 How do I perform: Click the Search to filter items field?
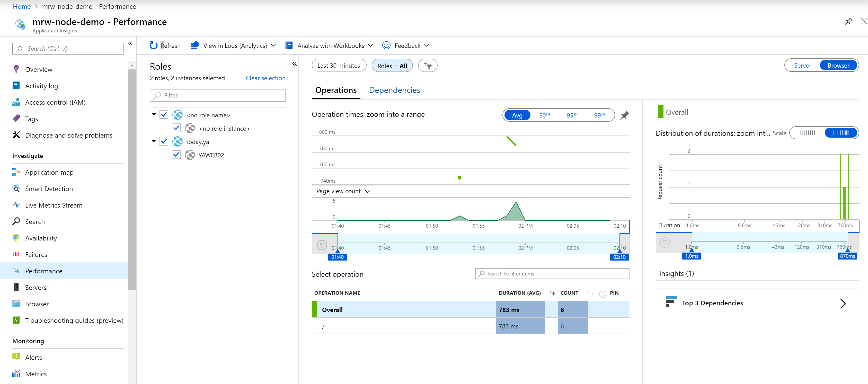pos(552,273)
